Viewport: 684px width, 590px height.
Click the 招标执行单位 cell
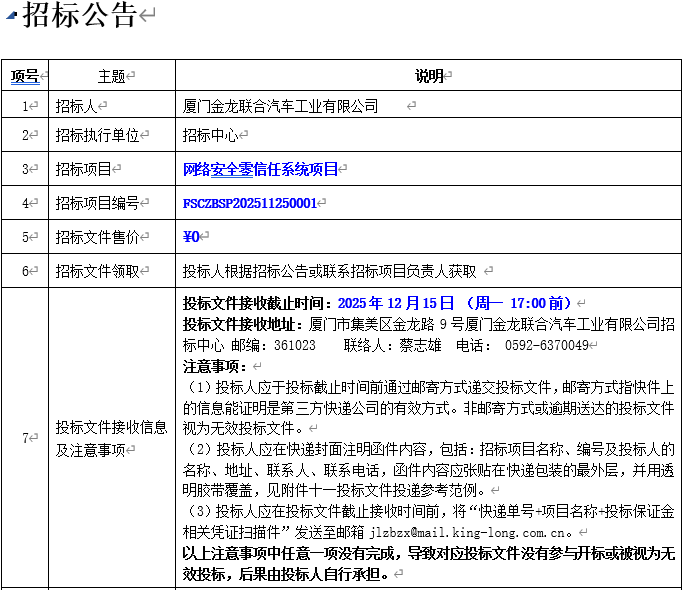click(x=97, y=136)
